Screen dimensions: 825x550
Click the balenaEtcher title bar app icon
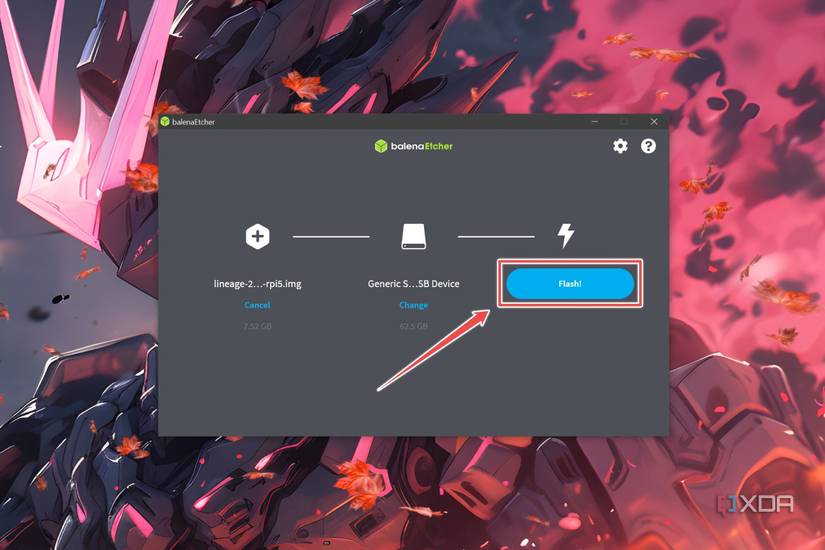click(x=165, y=122)
